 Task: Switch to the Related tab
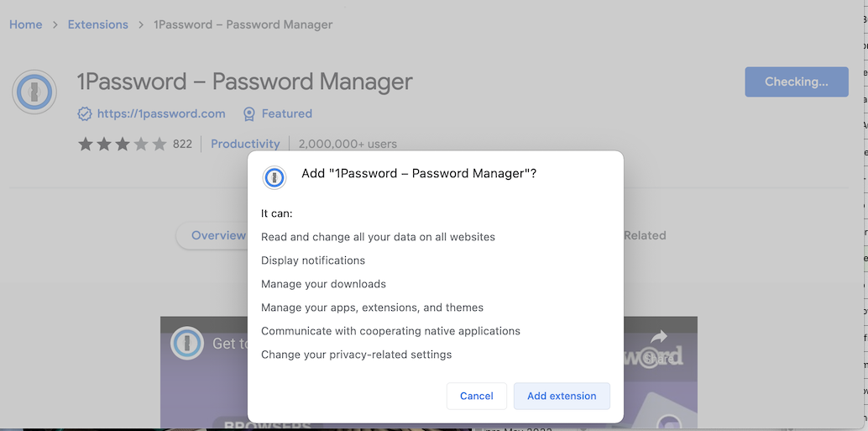click(x=645, y=236)
